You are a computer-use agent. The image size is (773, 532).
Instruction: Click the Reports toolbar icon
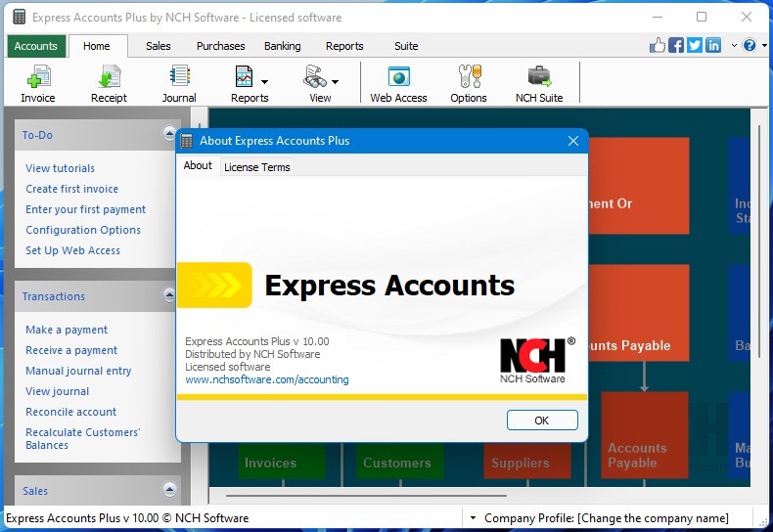(245, 77)
